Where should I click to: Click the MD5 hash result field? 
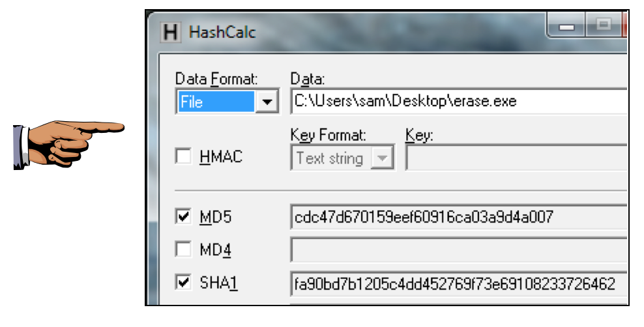(x=456, y=217)
